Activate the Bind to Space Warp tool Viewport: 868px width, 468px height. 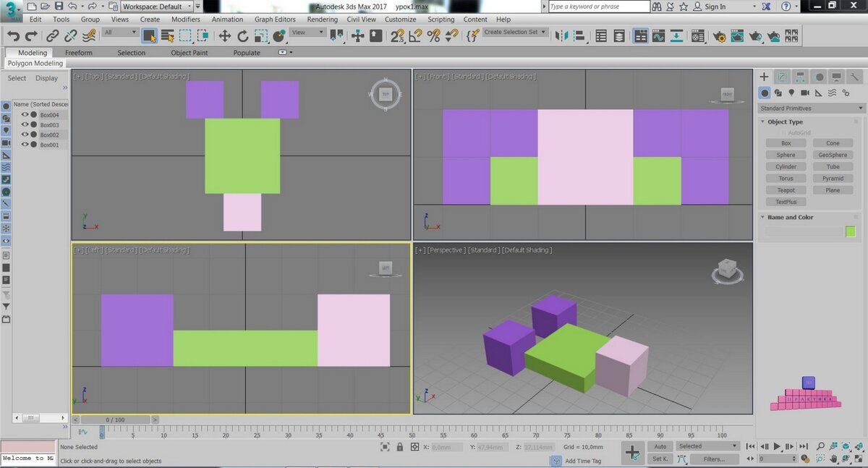89,35
